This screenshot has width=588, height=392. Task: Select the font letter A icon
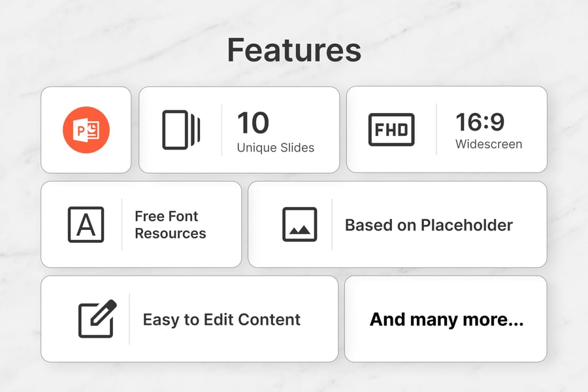(86, 225)
